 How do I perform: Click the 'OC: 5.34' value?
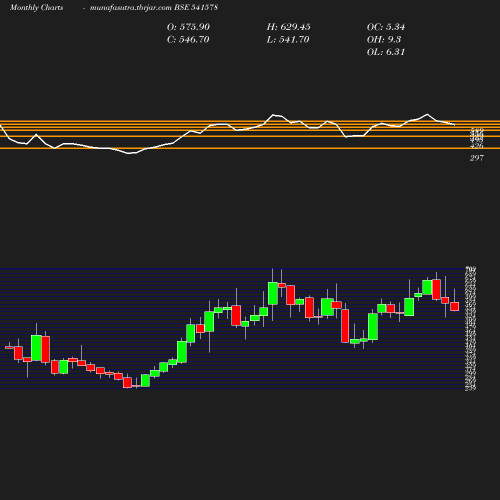tap(386, 27)
